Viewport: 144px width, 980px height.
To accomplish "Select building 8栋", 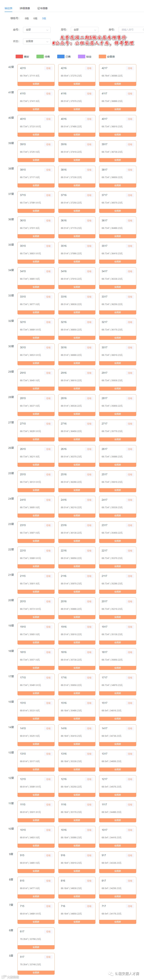I will tap(27, 18).
